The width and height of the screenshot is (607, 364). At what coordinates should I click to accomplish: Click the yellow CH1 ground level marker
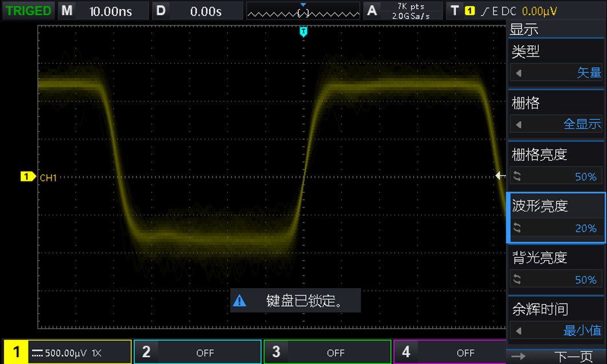pos(28,177)
